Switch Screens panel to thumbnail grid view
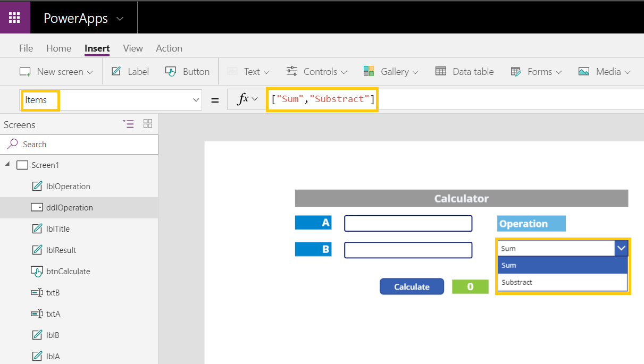The width and height of the screenshot is (644, 364). [x=148, y=124]
